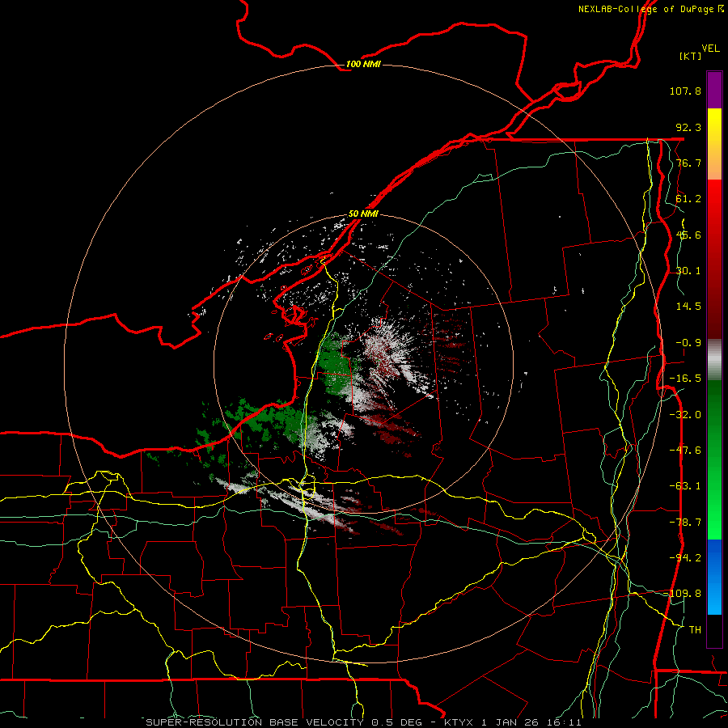Select the -32.0 legend value
Image resolution: width=728 pixels, height=728 pixels.
pos(685,415)
